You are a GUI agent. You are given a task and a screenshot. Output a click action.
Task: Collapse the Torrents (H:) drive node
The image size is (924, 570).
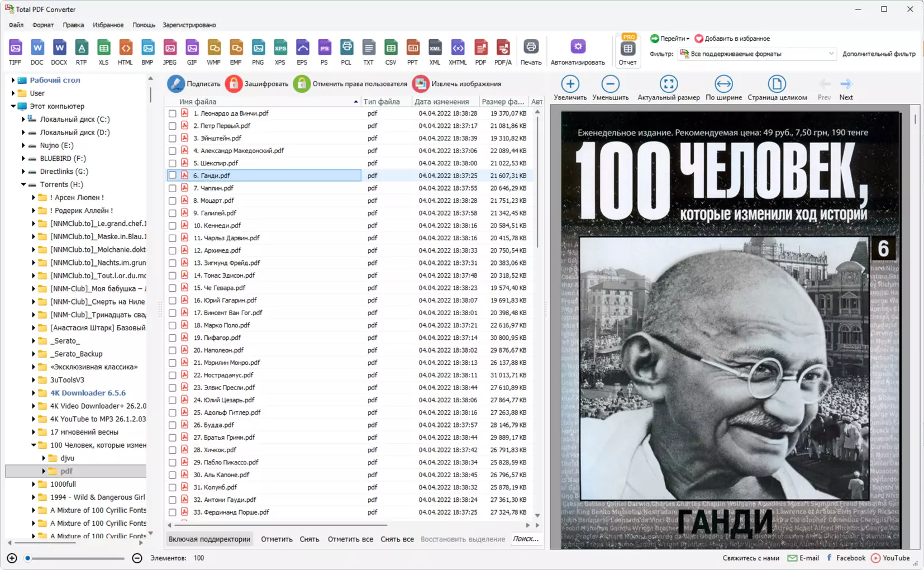(23, 184)
